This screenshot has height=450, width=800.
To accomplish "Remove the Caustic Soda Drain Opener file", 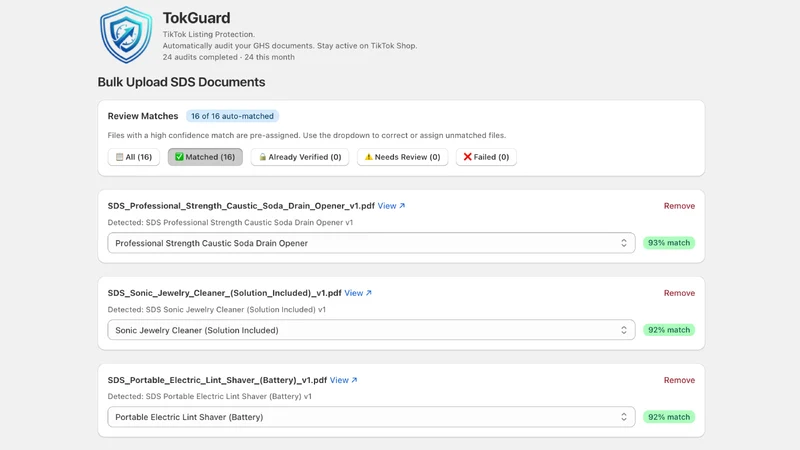I will (679, 206).
